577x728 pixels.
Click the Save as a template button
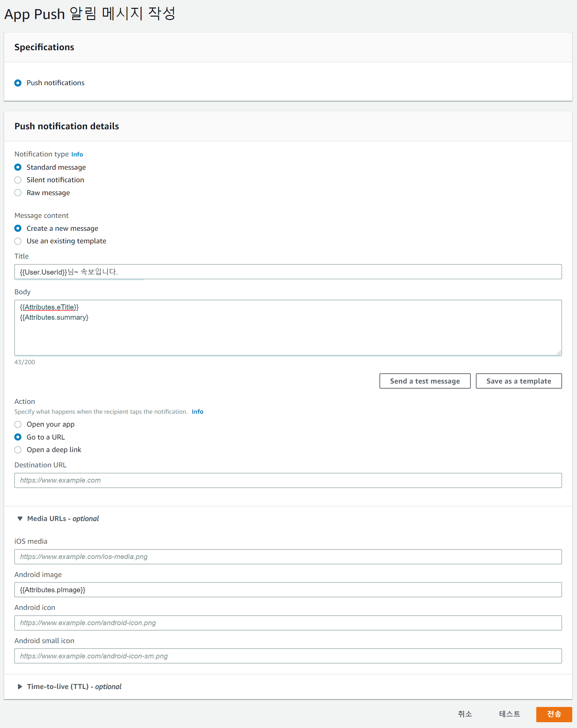click(x=519, y=381)
